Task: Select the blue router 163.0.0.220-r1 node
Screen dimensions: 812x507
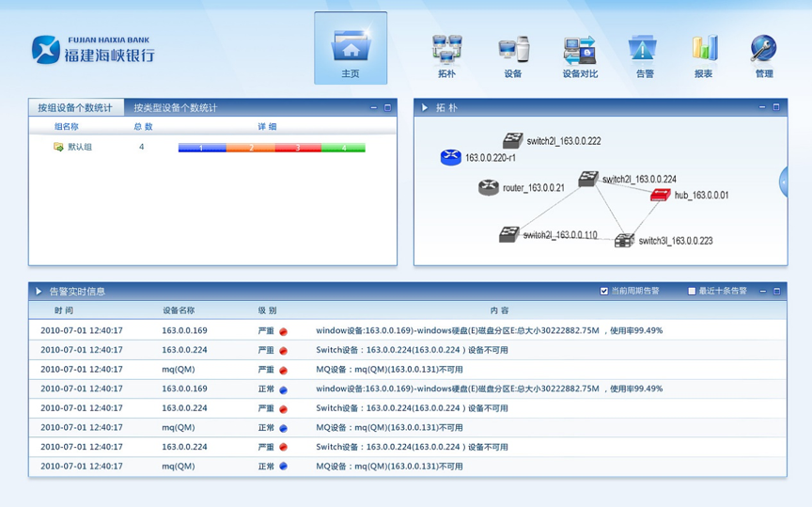Action: coord(451,158)
